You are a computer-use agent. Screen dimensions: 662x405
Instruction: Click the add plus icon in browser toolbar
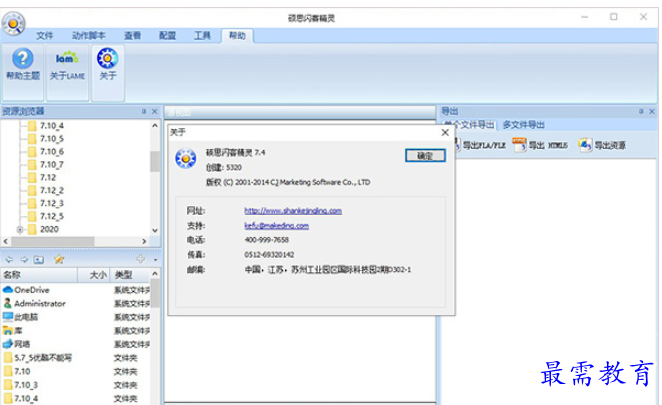coord(141,259)
